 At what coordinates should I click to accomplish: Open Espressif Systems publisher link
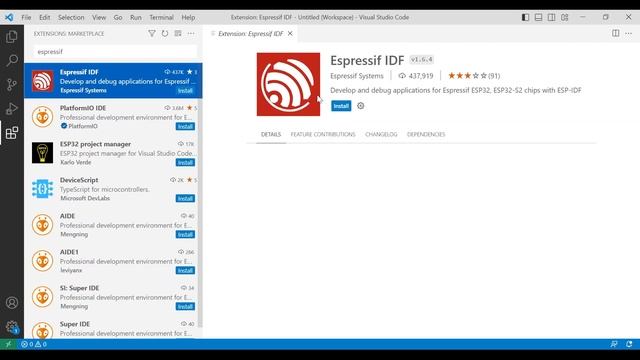point(357,76)
